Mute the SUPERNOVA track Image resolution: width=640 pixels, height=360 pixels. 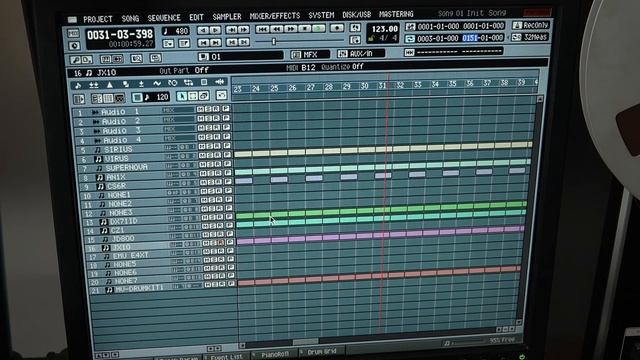click(202, 164)
